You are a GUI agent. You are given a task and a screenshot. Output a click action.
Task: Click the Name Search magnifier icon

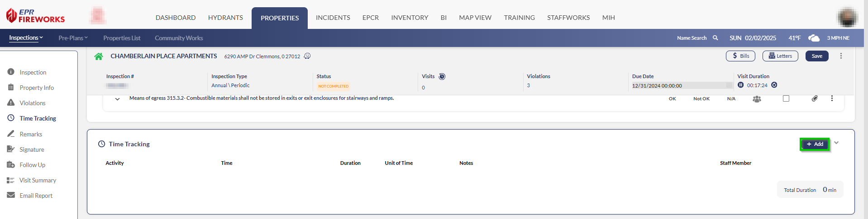(715, 38)
